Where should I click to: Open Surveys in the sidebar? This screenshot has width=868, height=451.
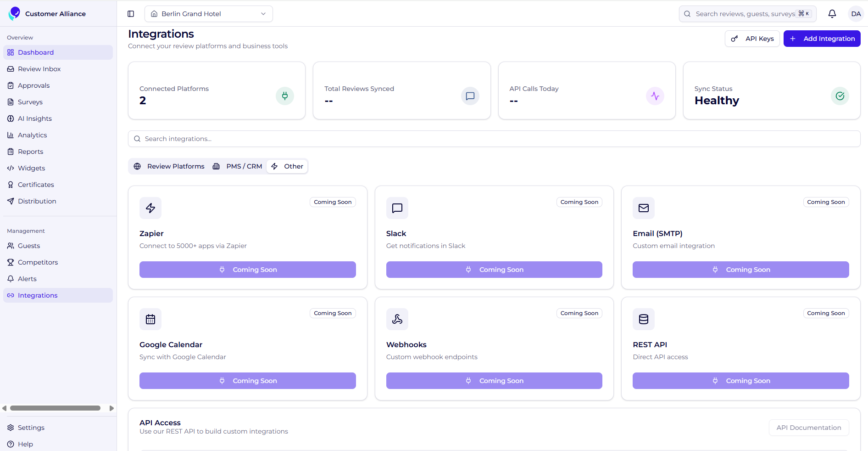tap(58, 102)
